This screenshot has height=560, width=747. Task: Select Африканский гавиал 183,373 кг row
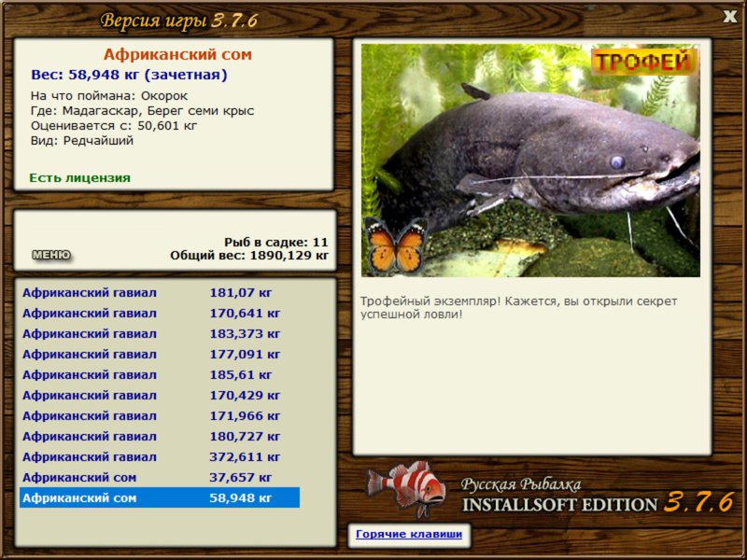click(x=160, y=334)
